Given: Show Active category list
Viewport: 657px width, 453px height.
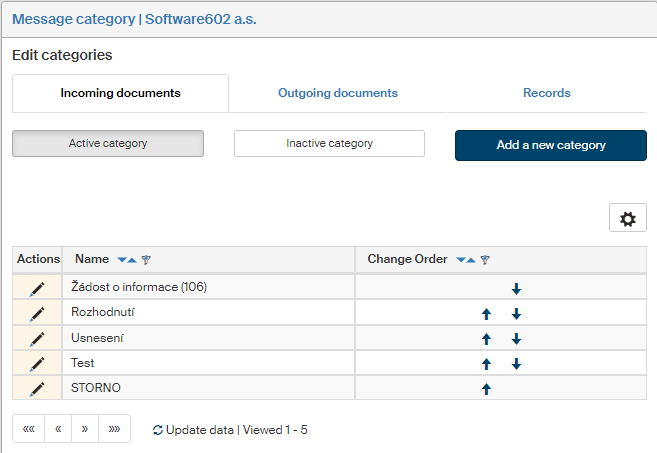Looking at the screenshot, I should point(108,143).
